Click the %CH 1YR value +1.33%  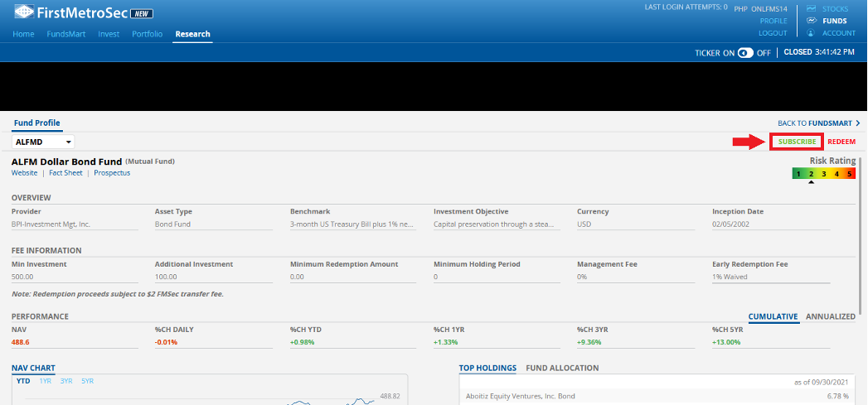[446, 342]
